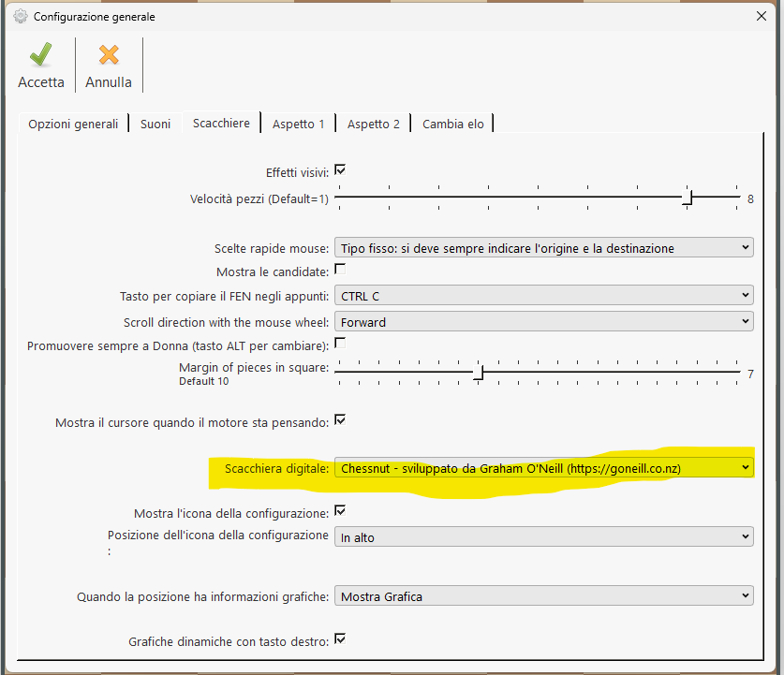Open the Suoni tab
Screen dimensions: 784x675
[155, 124]
